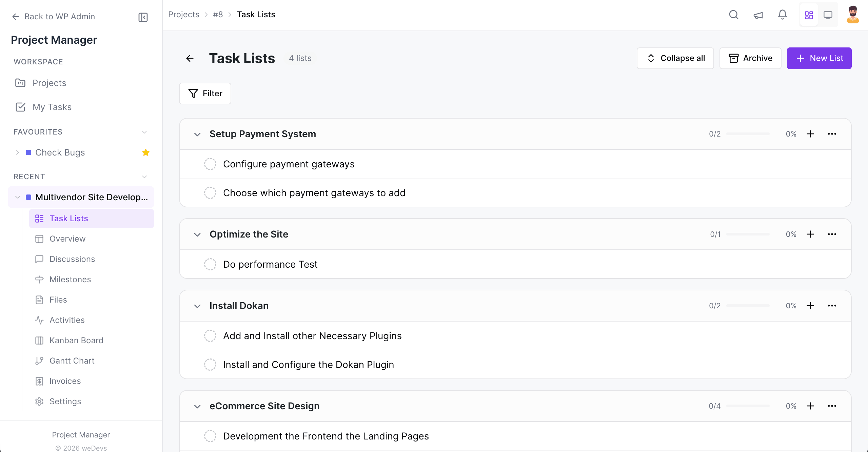The height and width of the screenshot is (452, 868).
Task: Collapse the Favourites sidebar section
Action: [x=144, y=132]
